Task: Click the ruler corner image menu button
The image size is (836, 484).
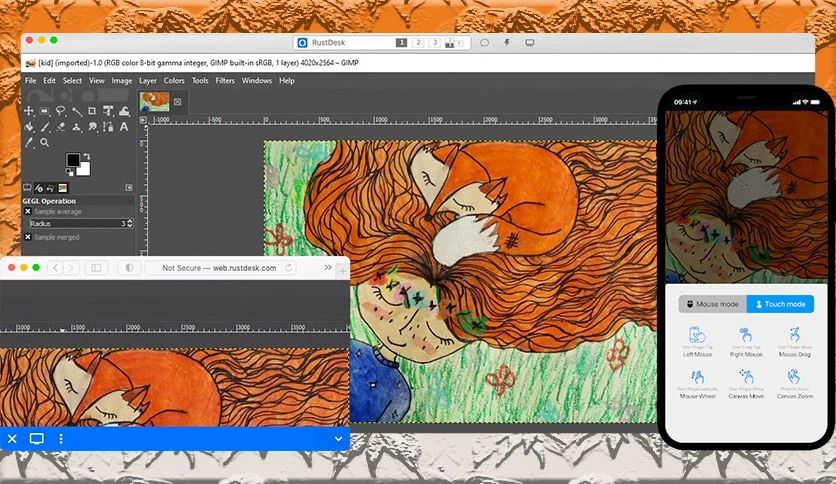Action: click(143, 120)
